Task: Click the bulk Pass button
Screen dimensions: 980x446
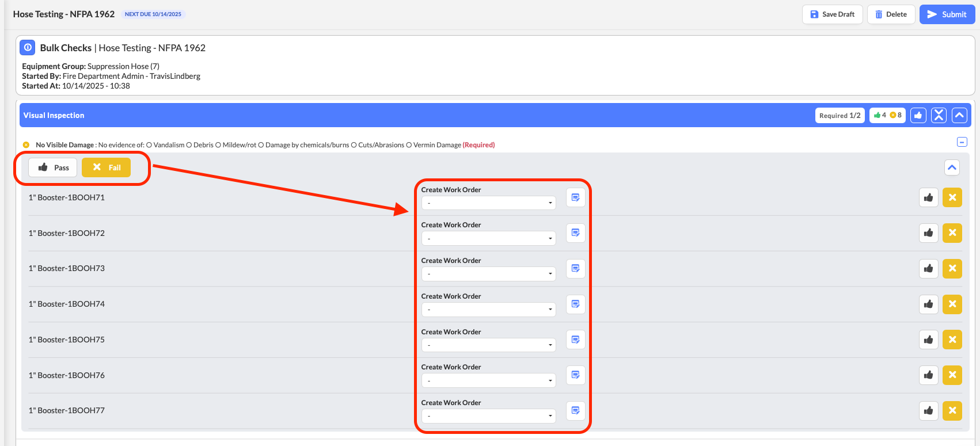Action: click(53, 167)
